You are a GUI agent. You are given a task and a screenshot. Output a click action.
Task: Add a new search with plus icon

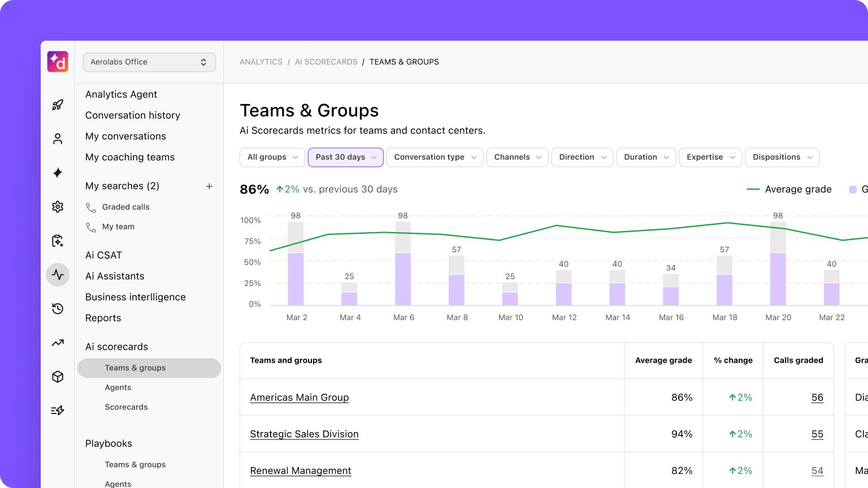tap(209, 186)
